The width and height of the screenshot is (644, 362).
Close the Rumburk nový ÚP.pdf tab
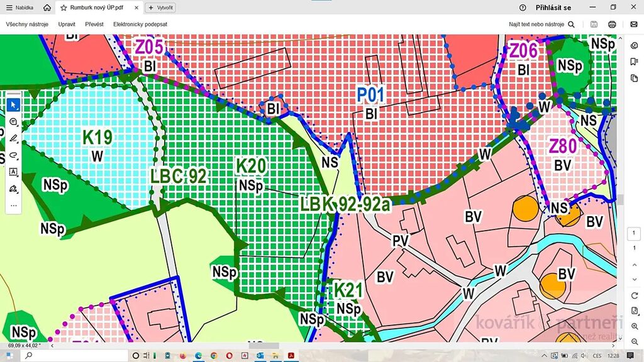pos(136,8)
